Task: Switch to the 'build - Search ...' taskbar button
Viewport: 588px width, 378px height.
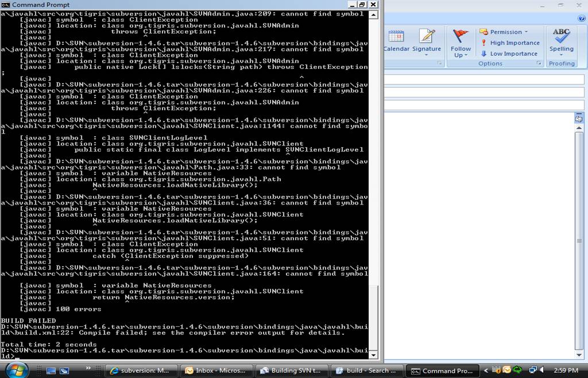Action: pyautogui.click(x=367, y=371)
